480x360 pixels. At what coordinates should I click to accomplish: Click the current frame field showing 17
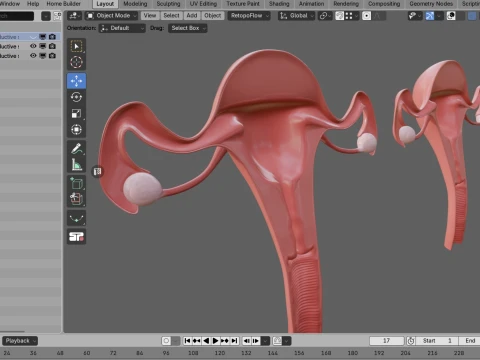pyautogui.click(x=387, y=341)
